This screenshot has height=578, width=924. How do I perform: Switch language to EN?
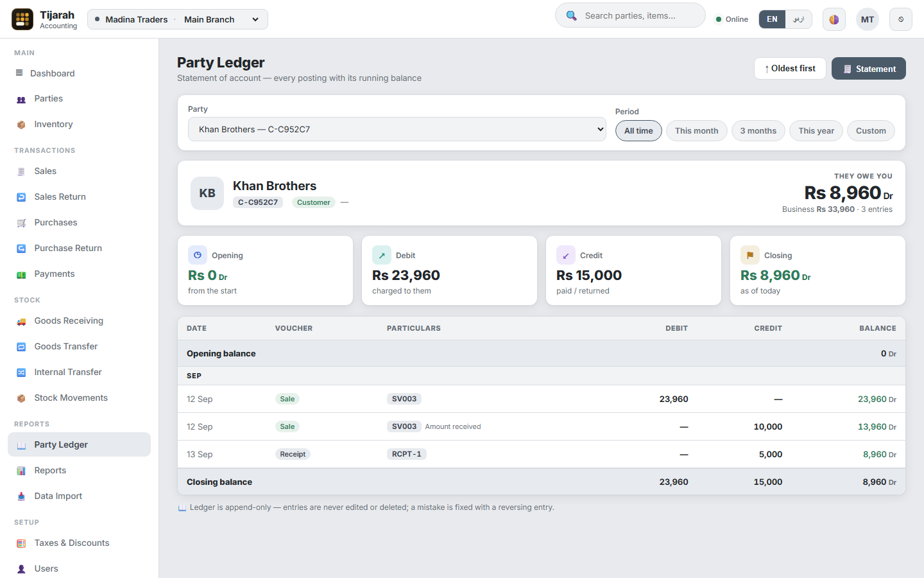[x=772, y=19]
